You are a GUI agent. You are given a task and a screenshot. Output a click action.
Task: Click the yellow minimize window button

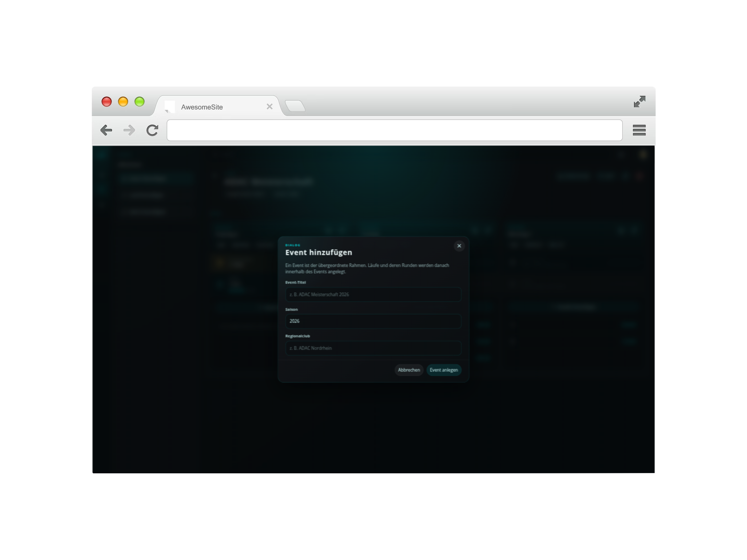click(x=123, y=102)
